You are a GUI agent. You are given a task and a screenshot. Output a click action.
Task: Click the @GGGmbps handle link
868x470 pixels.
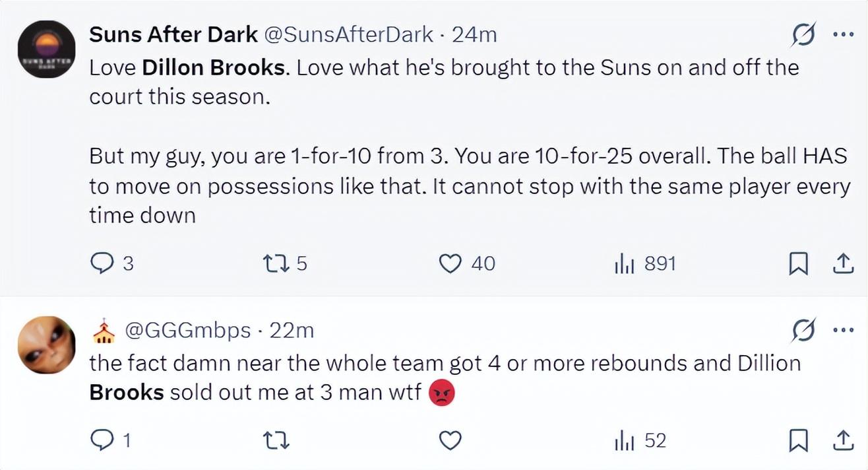[187, 330]
